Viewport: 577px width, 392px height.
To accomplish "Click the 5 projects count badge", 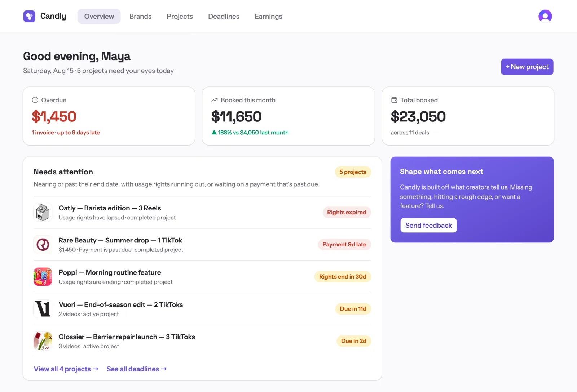I will pyautogui.click(x=353, y=172).
